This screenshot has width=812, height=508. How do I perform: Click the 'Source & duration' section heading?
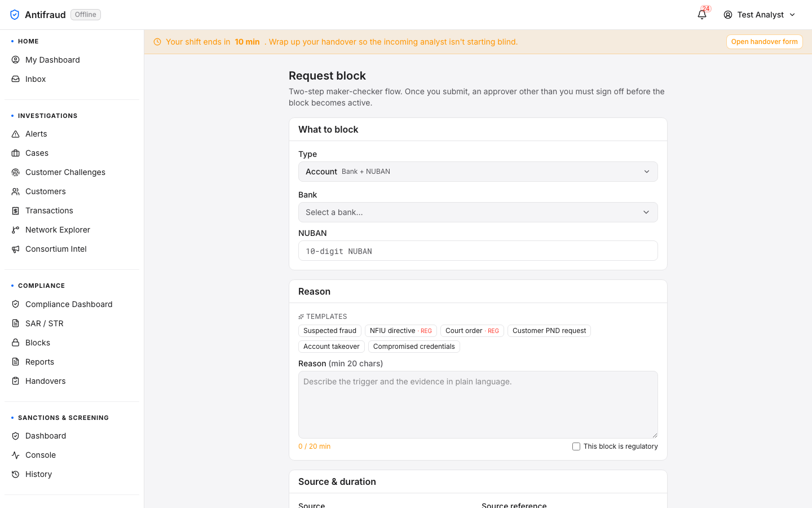(x=337, y=481)
